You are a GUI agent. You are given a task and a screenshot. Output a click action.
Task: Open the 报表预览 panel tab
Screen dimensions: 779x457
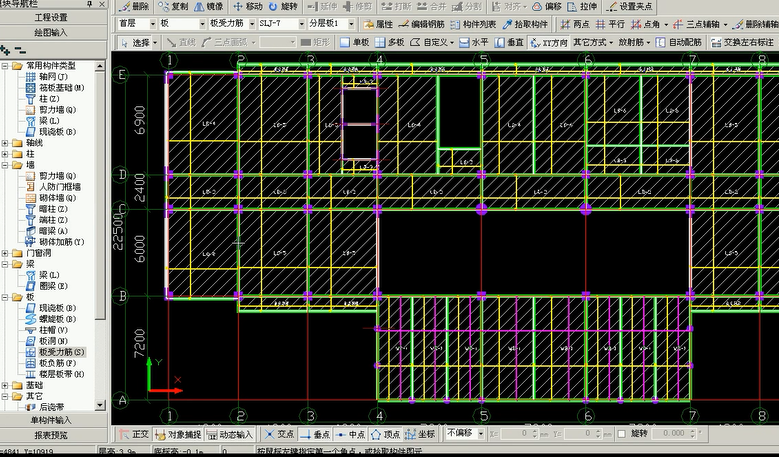(x=51, y=435)
